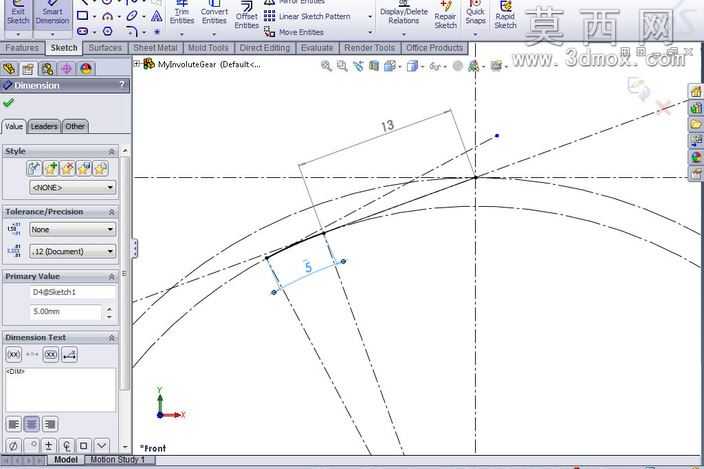704x469 pixels.
Task: Insert Diameter symbol in dimension text
Action: tap(13, 446)
